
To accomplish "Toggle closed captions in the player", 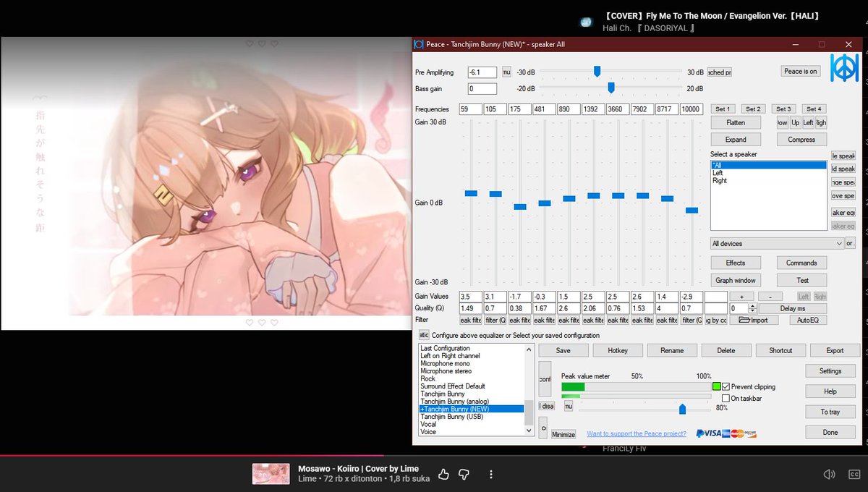I will click(x=853, y=474).
